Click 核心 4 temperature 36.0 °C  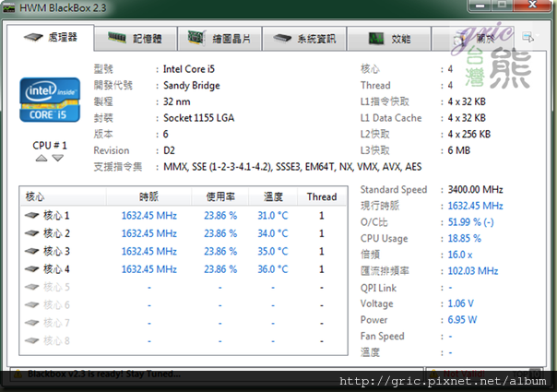[273, 269]
